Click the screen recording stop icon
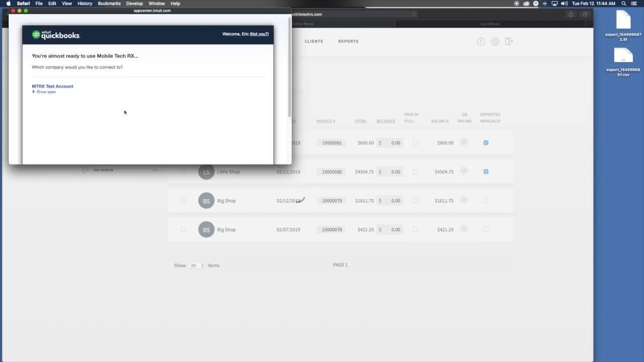Screen dimensions: 644x362 pos(517,4)
